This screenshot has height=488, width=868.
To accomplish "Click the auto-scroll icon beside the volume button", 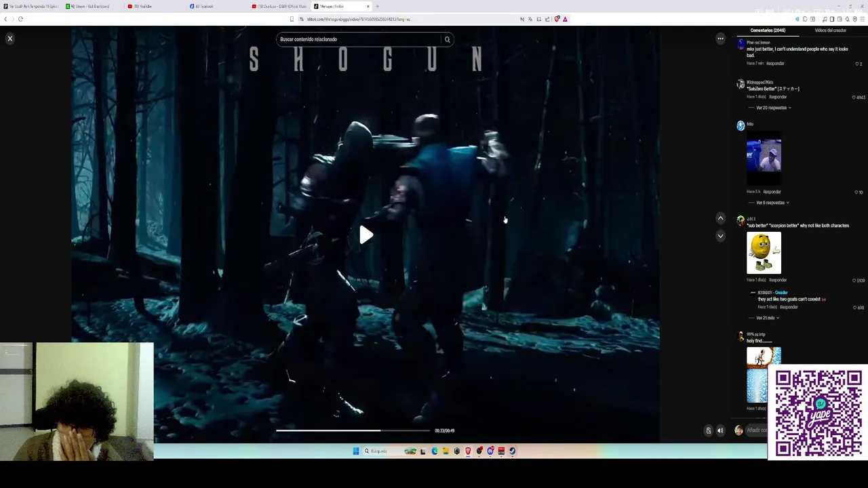I will click(x=709, y=430).
